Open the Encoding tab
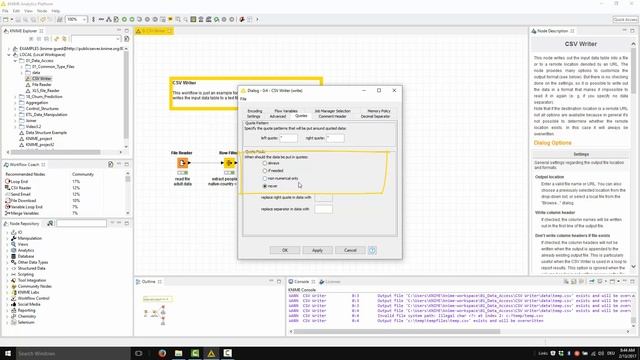 (255, 111)
